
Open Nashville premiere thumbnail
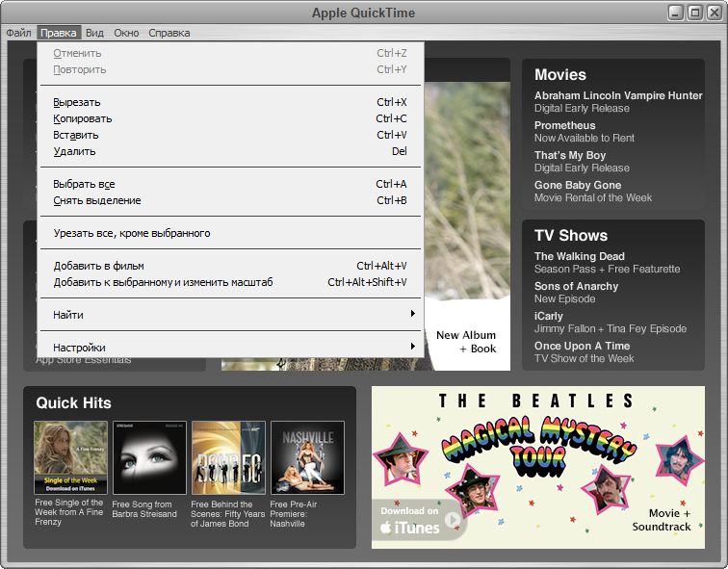click(x=307, y=457)
